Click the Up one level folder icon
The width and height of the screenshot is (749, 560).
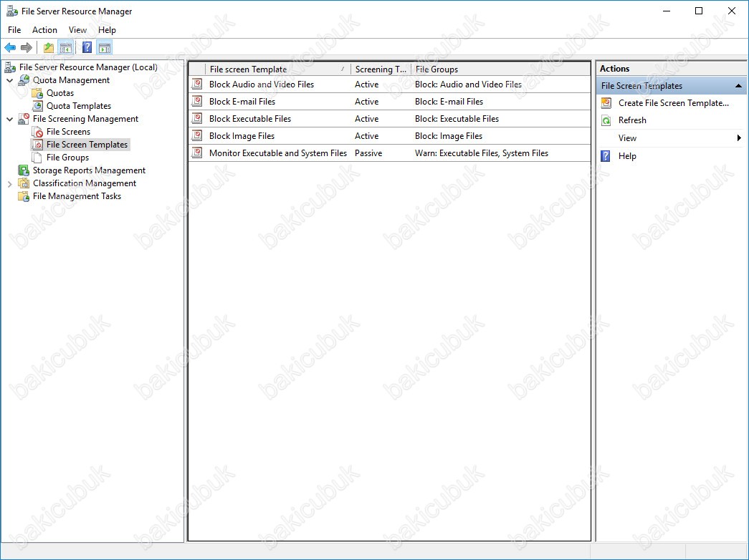[48, 47]
